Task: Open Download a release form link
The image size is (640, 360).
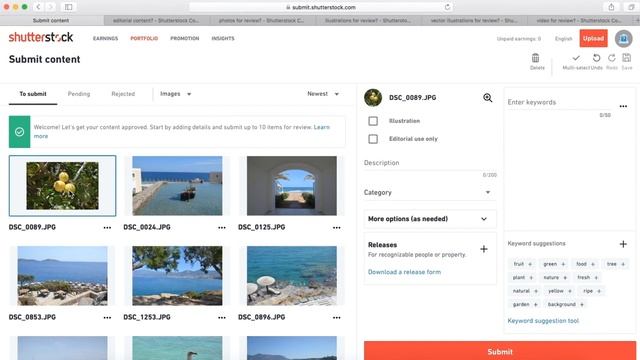Action: [404, 272]
